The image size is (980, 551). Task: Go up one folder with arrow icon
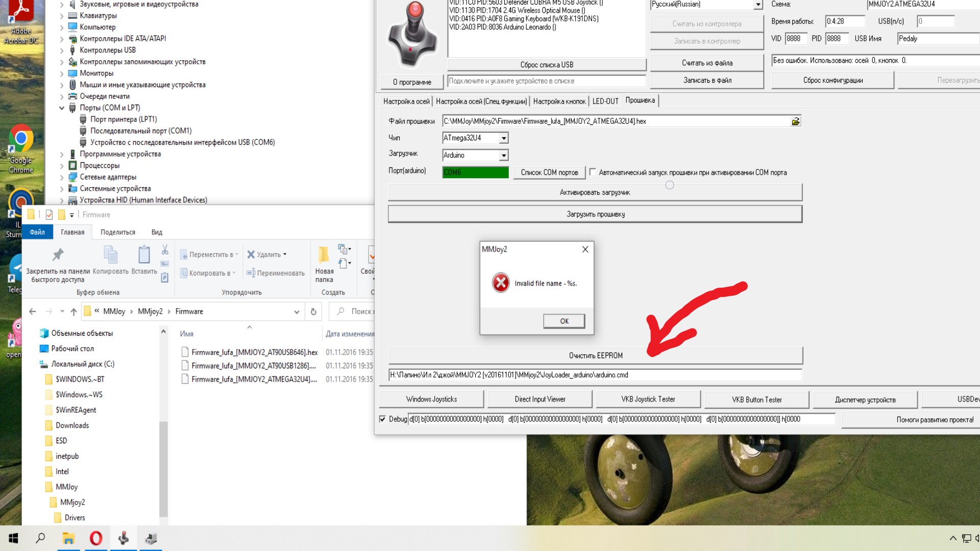[x=73, y=312]
